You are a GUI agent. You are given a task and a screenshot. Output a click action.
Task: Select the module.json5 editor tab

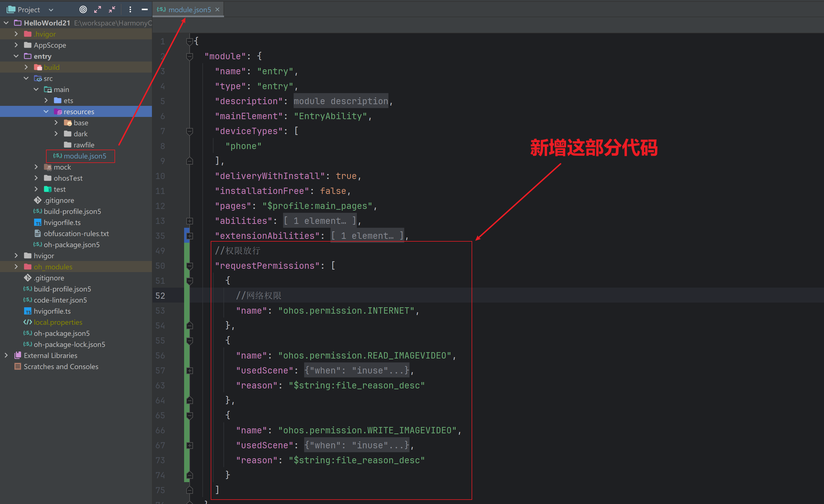[189, 10]
